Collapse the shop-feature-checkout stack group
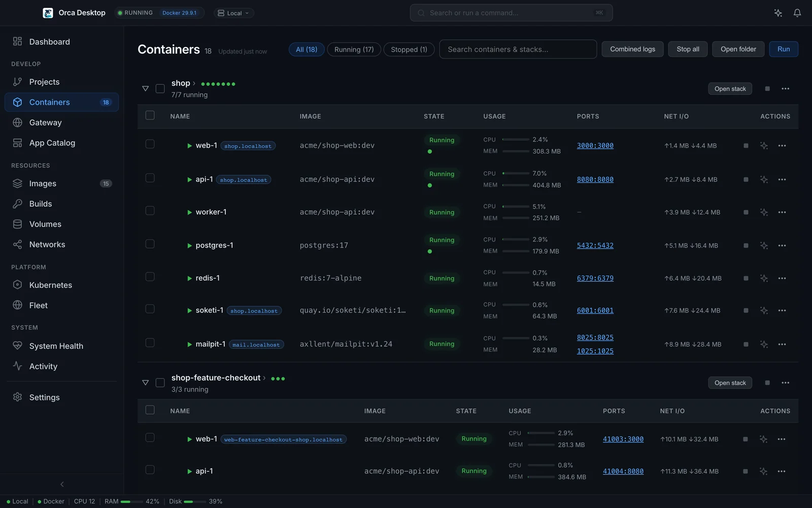The image size is (812, 508). [145, 383]
